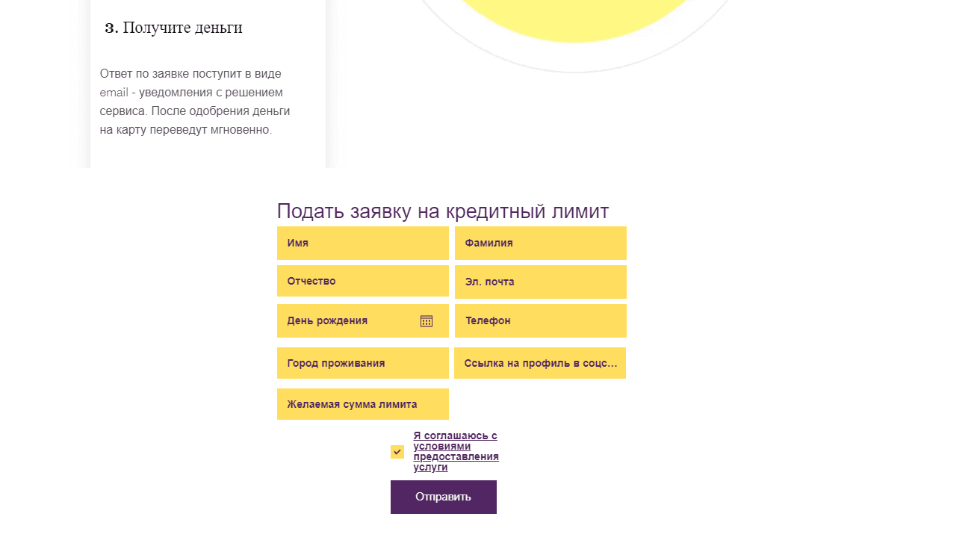Focus the Телефон input field
The height and width of the screenshot is (552, 980).
[x=540, y=321]
